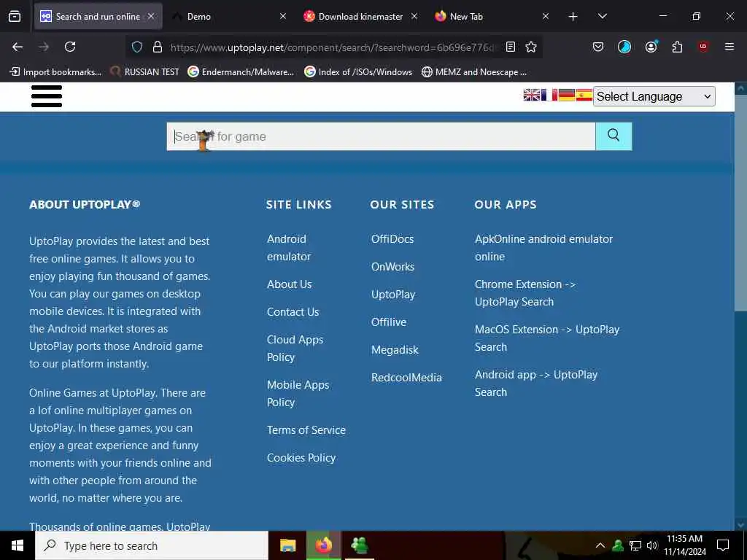747x560 pixels.
Task: Click the Windows taskbar search box
Action: (x=152, y=545)
